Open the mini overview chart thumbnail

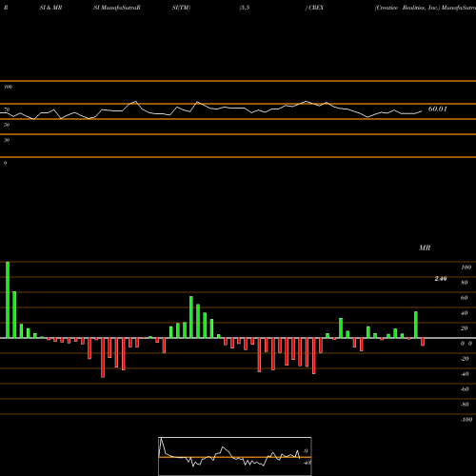[235, 456]
